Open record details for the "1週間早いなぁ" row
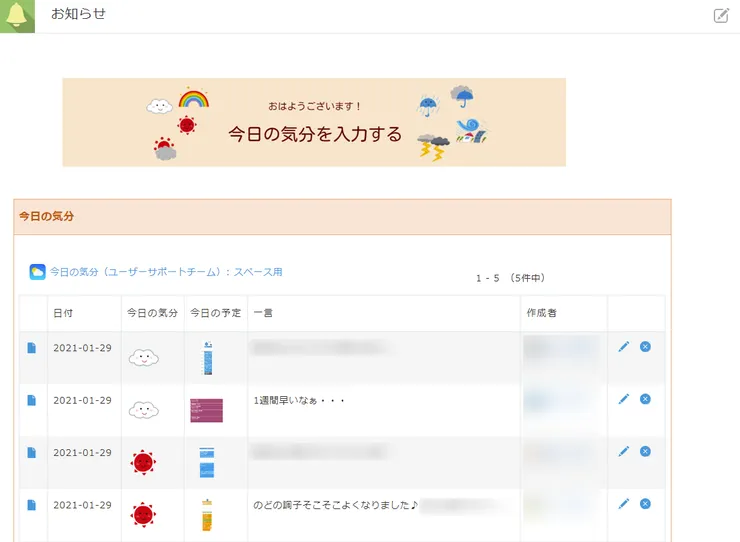Image resolution: width=740 pixels, height=542 pixels. 31,400
